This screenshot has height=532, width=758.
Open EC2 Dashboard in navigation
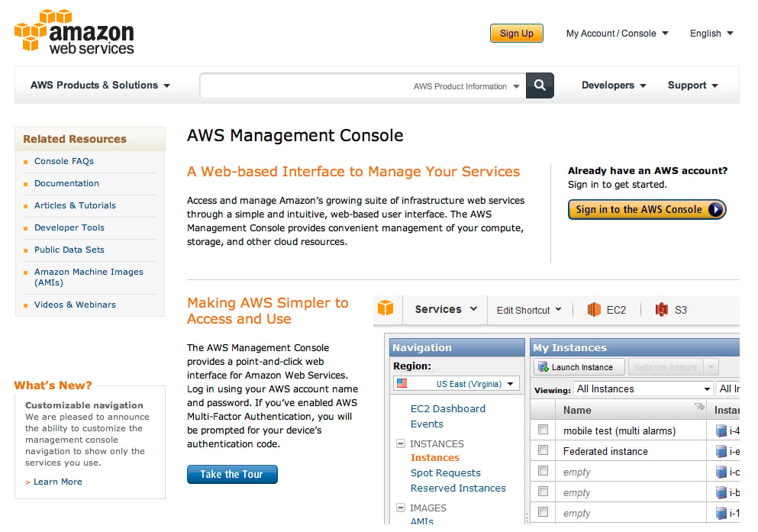click(x=447, y=408)
